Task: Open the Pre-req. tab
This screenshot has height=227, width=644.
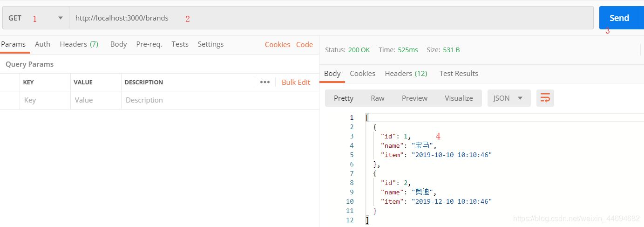Action: coord(149,44)
